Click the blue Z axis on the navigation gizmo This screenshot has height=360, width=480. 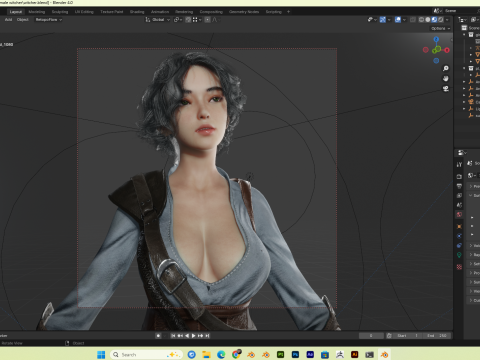(x=436, y=39)
